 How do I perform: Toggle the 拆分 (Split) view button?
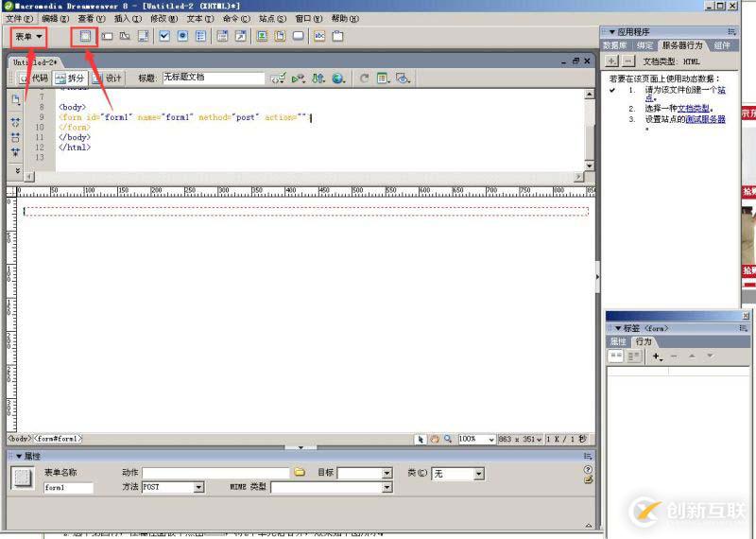(x=69, y=78)
